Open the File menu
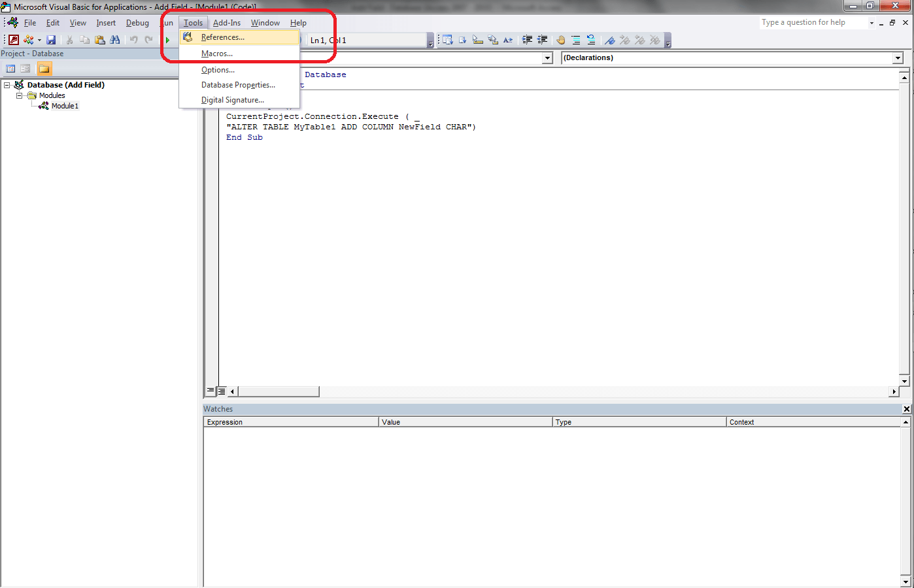The image size is (914, 588). (30, 23)
